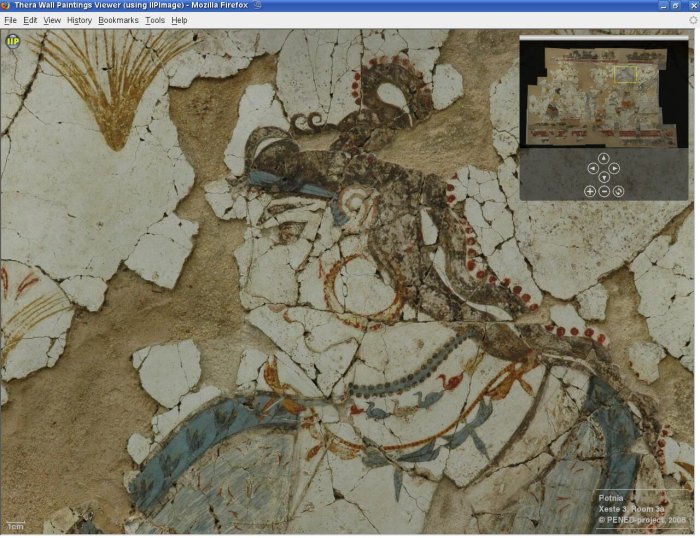The width and height of the screenshot is (700, 538).
Task: Reset the view with the circular arrow button
Action: pyautogui.click(x=618, y=192)
